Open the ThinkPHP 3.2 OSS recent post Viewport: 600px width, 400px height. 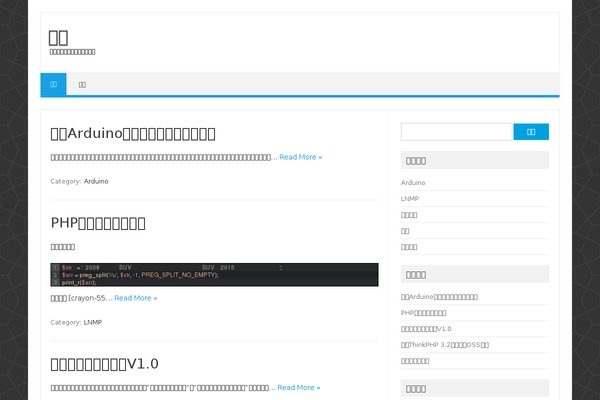[x=445, y=345]
